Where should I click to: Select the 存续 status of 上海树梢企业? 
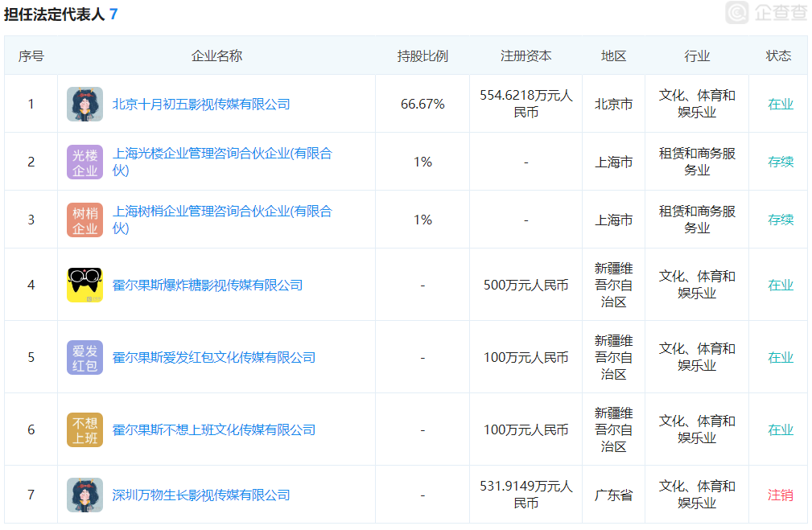(781, 220)
